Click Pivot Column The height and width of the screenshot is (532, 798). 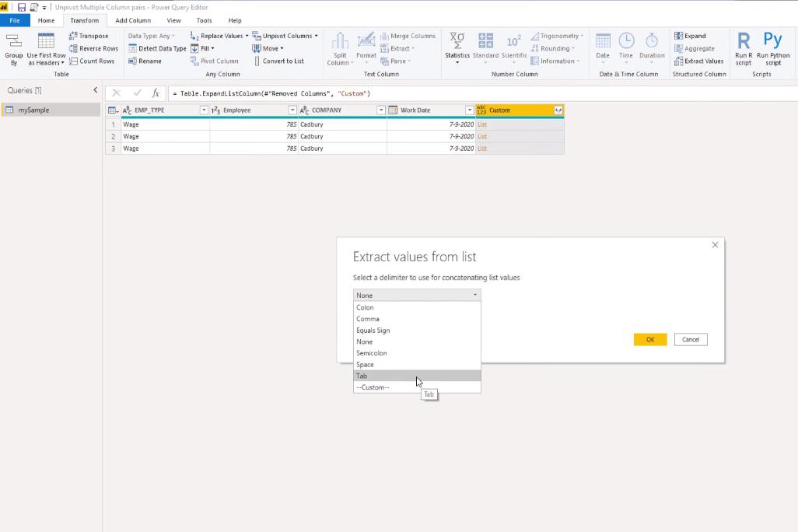tap(214, 61)
